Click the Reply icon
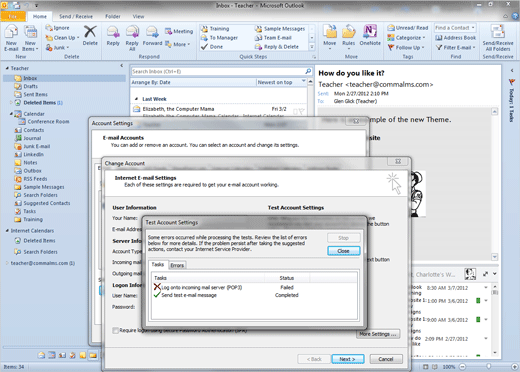Viewport: 520px width, 372px height. click(113, 32)
